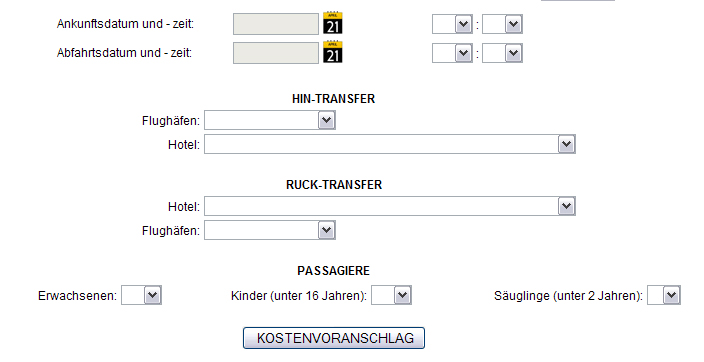Image resolution: width=704 pixels, height=362 pixels.
Task: Open Kinder (unter 16 Jahren) dropdown
Action: point(391,296)
